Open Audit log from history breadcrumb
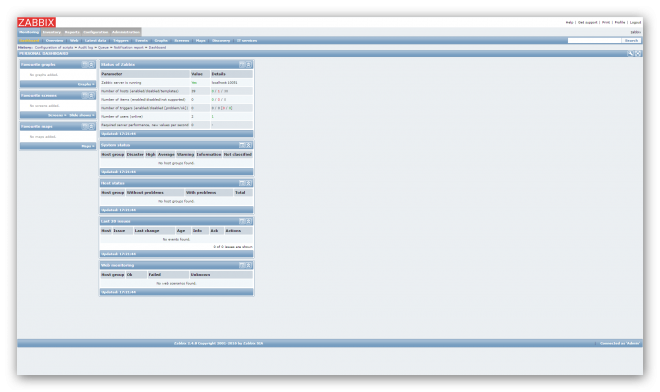Screen dimensions: 660x392 pos(86,48)
